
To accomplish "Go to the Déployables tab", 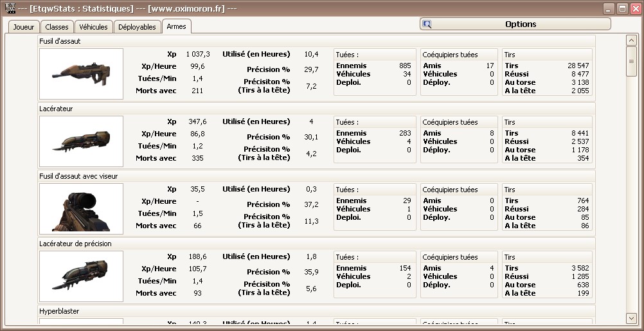I will 137,27.
